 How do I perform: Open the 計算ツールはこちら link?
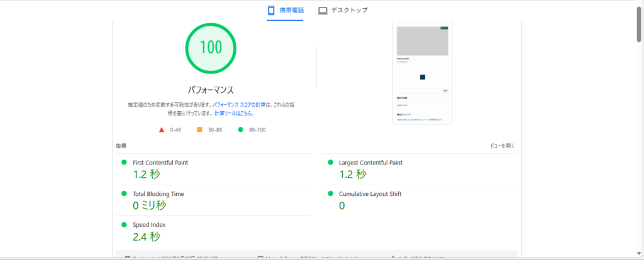coord(234,114)
